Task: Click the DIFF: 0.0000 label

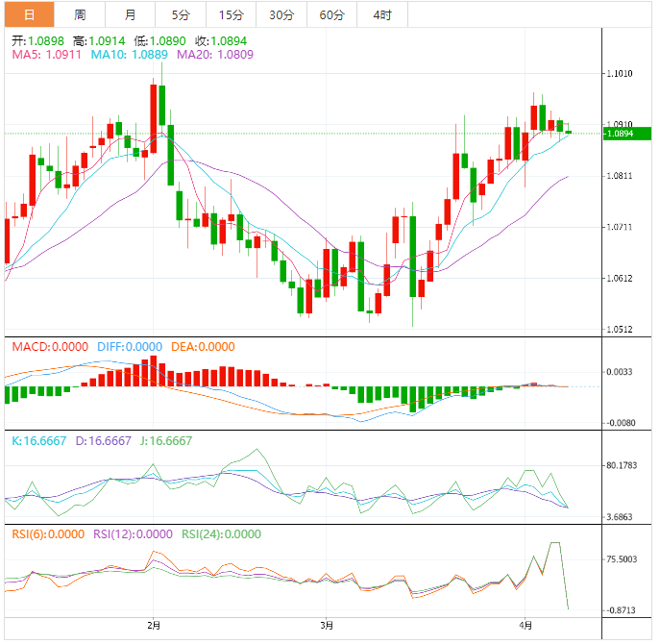Action: 130,347
